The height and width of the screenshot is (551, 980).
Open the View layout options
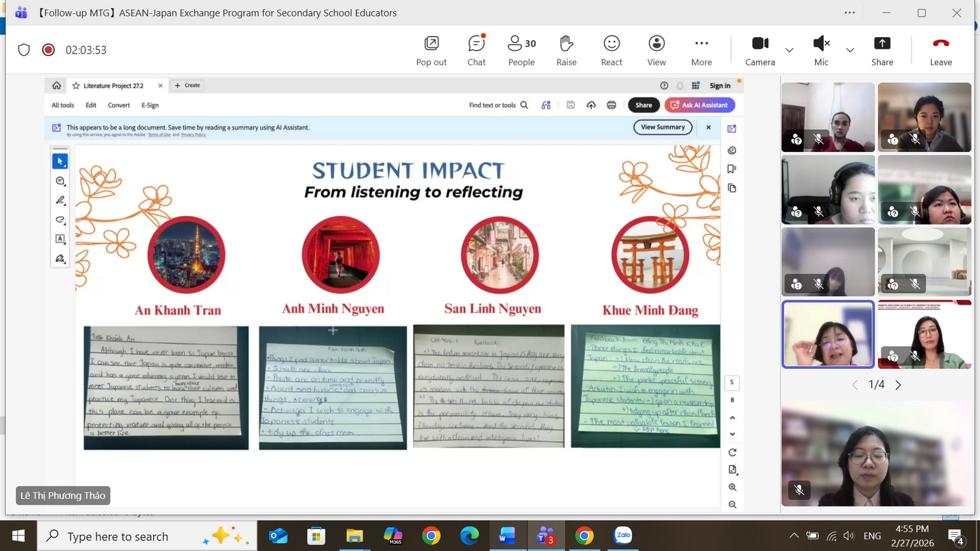pos(657,50)
